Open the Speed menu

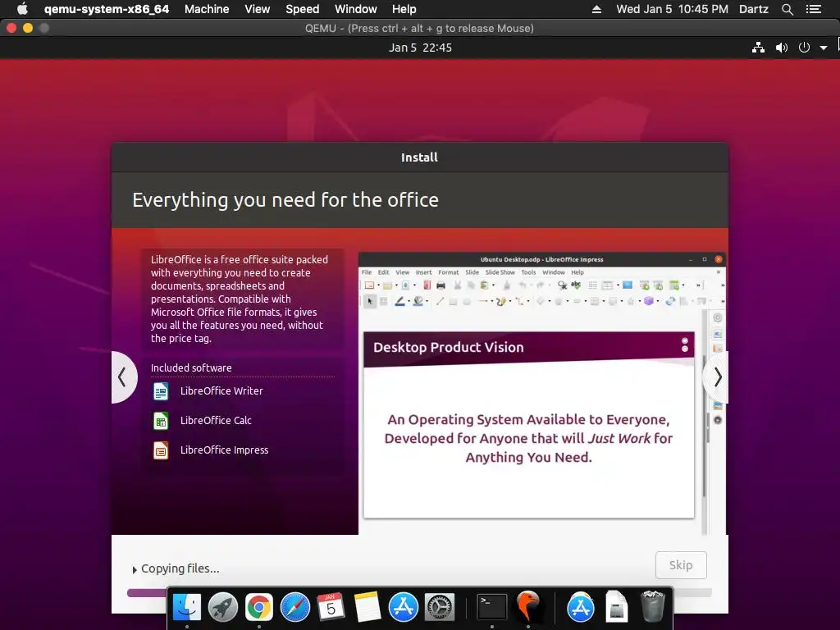(x=302, y=9)
